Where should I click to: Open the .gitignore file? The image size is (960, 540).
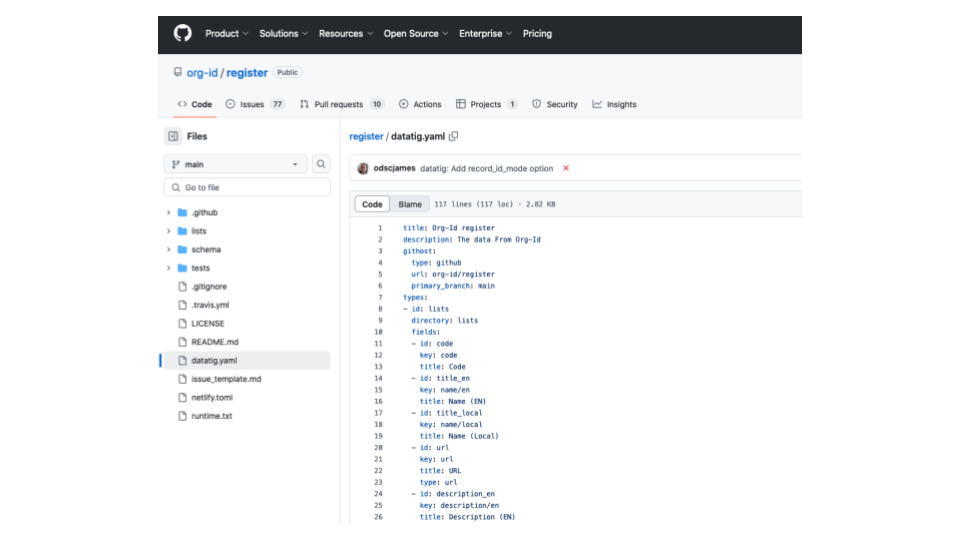coord(209,287)
